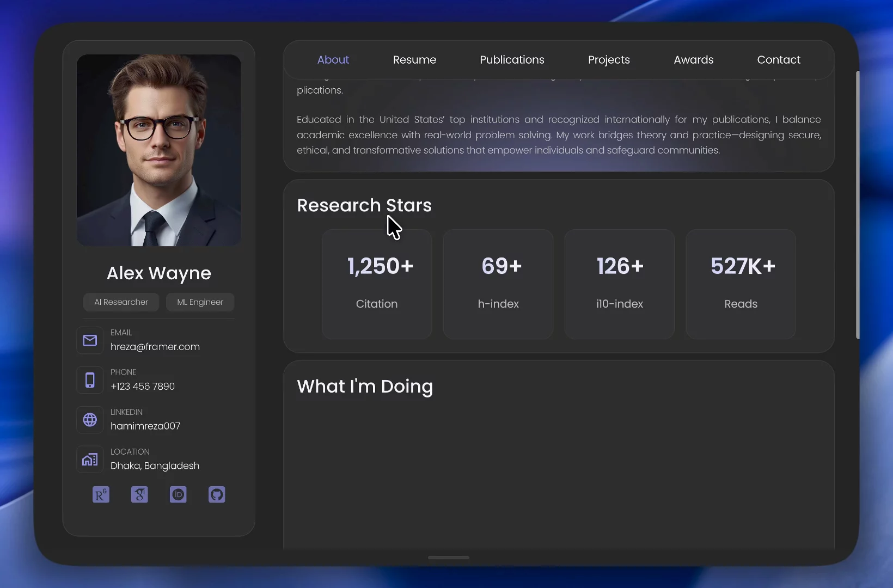Click the hreza@framer.com email address
The height and width of the screenshot is (588, 893).
click(155, 347)
